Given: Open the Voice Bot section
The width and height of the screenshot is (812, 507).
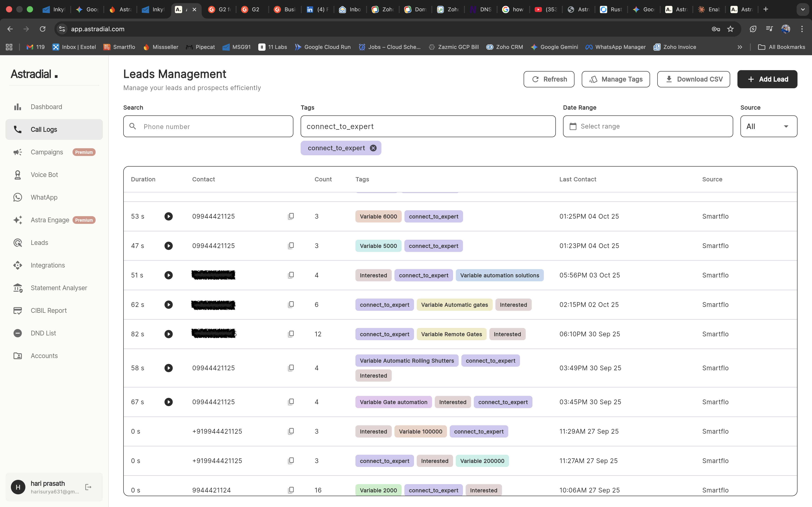Looking at the screenshot, I should click(x=44, y=175).
